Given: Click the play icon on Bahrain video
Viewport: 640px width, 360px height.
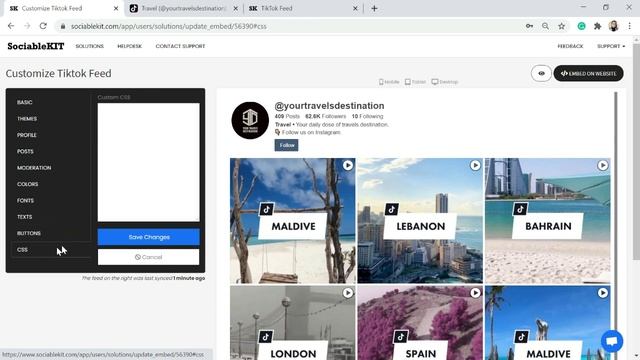Looking at the screenshot, I should coord(603,165).
